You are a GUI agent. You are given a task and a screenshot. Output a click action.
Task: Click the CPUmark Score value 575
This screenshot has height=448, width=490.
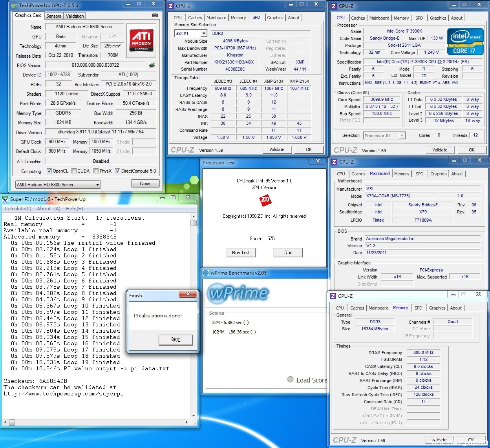click(271, 239)
